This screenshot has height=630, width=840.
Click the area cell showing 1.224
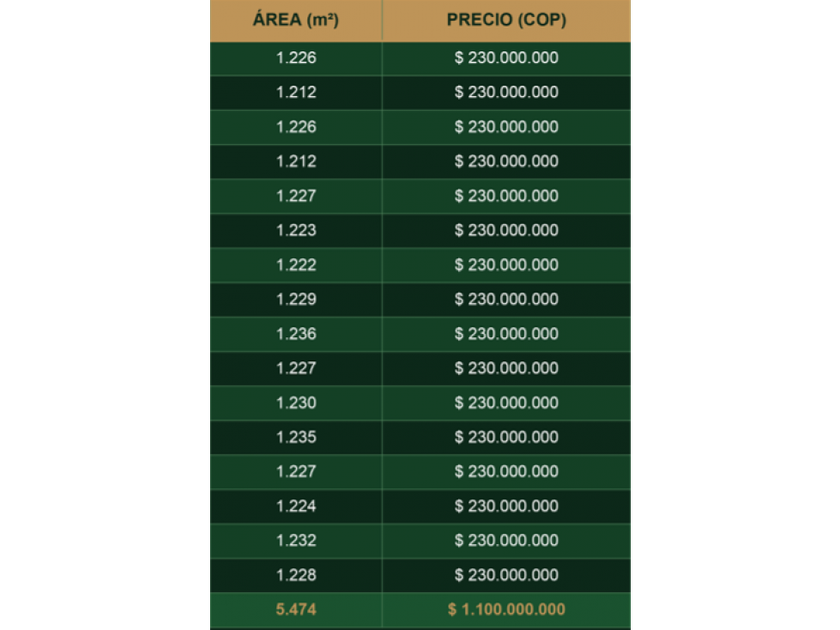(x=296, y=506)
